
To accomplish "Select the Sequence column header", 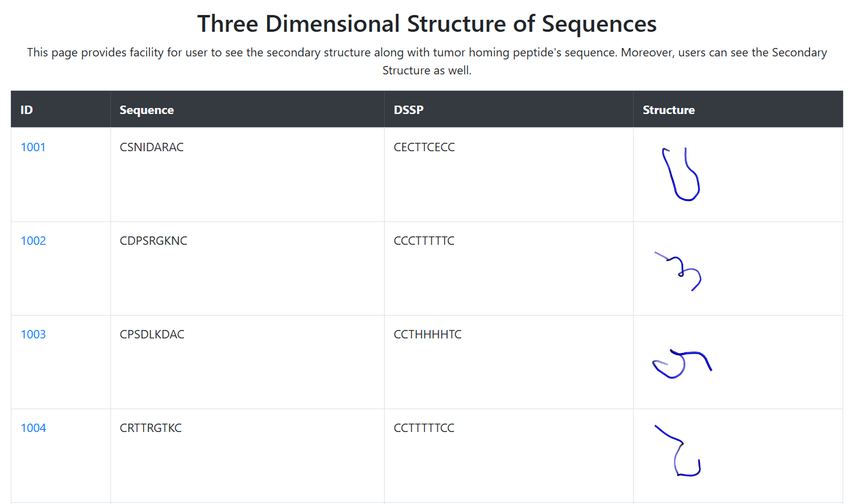I will (x=148, y=110).
